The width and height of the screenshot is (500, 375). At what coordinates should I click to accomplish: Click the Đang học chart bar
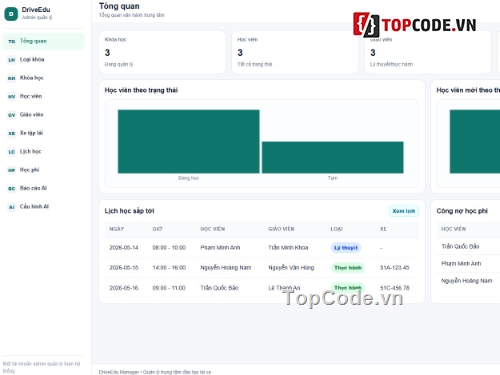189,141
